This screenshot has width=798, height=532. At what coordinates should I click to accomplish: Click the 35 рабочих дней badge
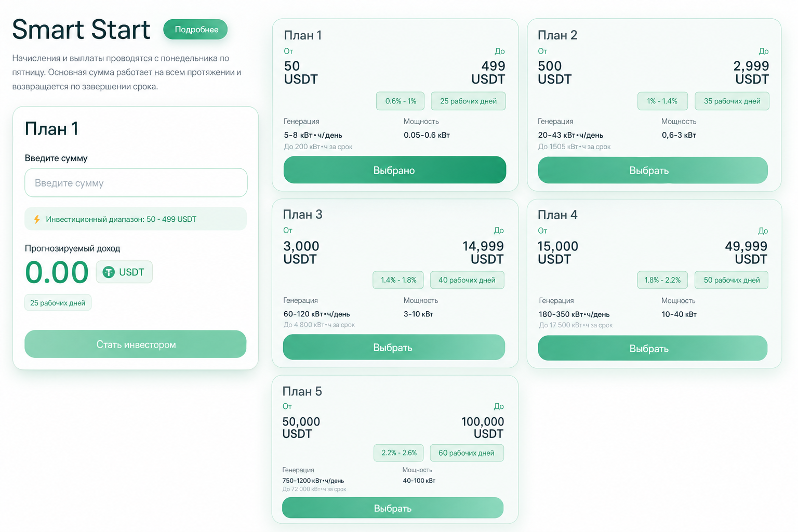[732, 101]
